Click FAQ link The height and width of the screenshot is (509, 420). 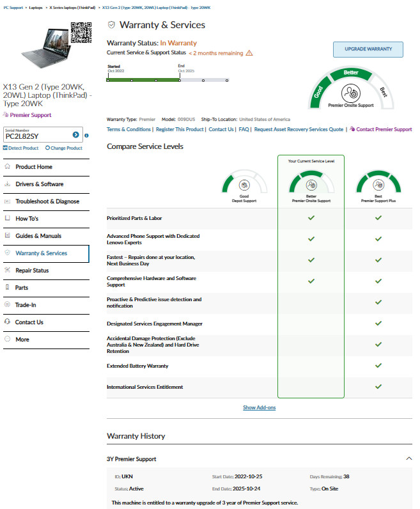click(244, 129)
